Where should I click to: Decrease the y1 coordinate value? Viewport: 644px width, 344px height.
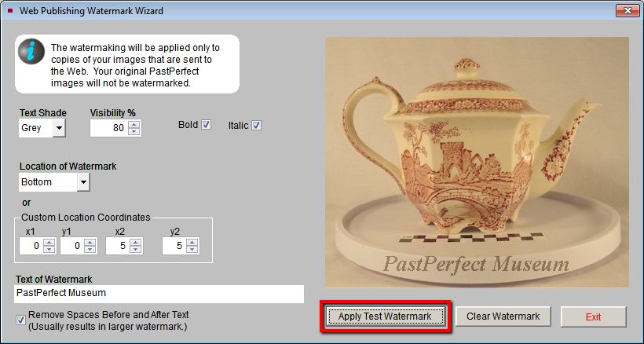pyautogui.click(x=89, y=251)
